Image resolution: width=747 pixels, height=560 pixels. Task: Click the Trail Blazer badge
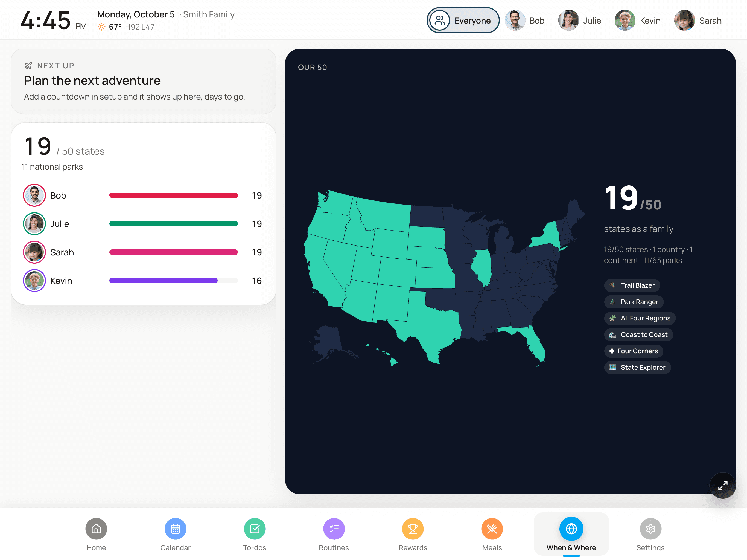(632, 285)
